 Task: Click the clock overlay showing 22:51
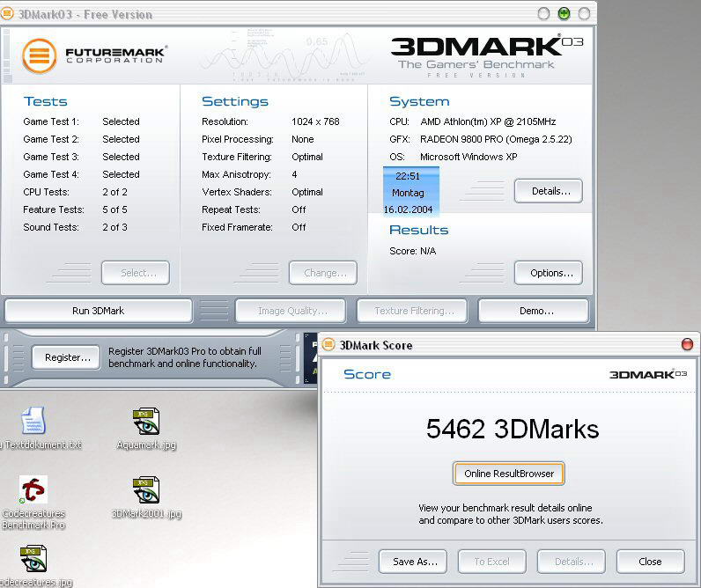pos(408,176)
